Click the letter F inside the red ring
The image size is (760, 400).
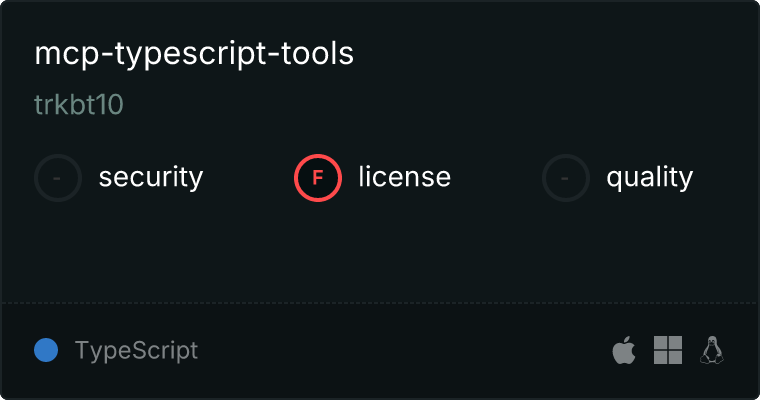[318, 178]
